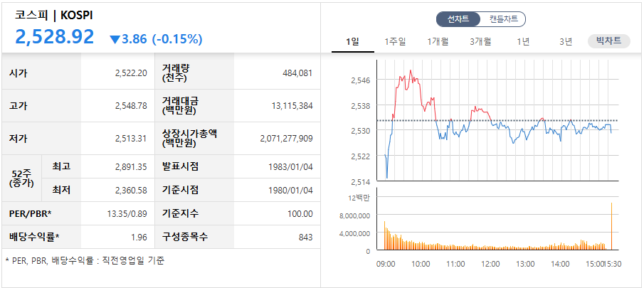Image resolution: width=644 pixels, height=288 pixels.
Task: Click the 기준시점 label
Action: [x=180, y=191]
